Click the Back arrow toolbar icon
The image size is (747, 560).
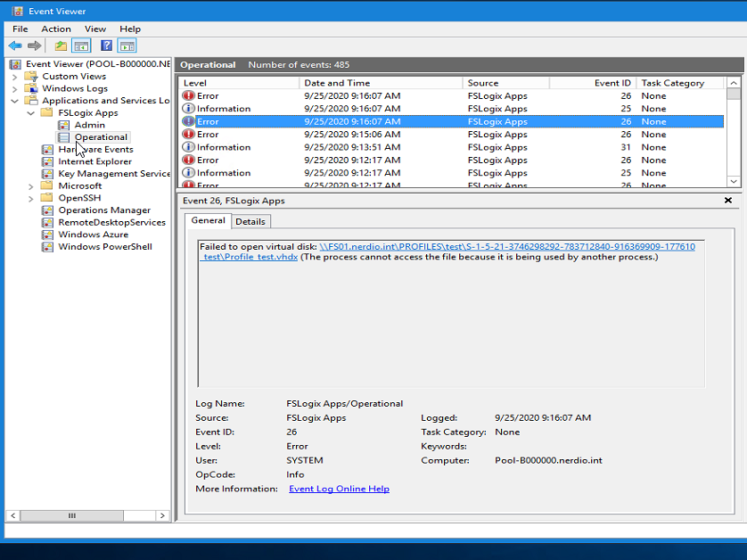tap(15, 45)
